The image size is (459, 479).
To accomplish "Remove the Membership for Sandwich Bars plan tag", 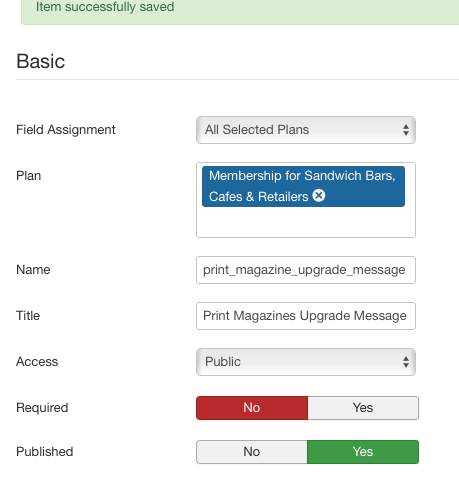I will point(319,196).
